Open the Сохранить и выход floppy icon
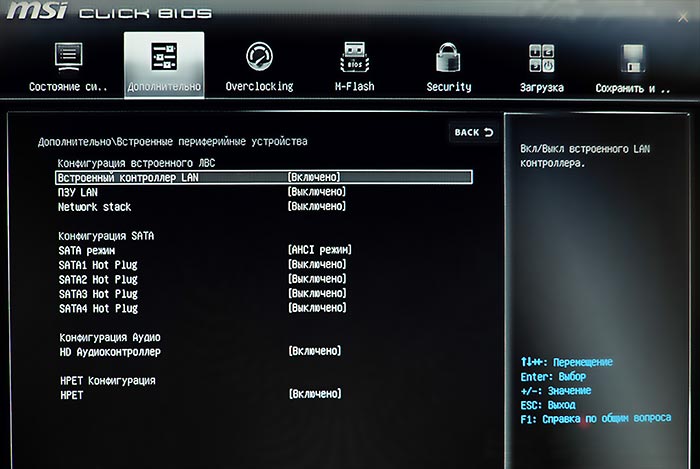 [633, 59]
